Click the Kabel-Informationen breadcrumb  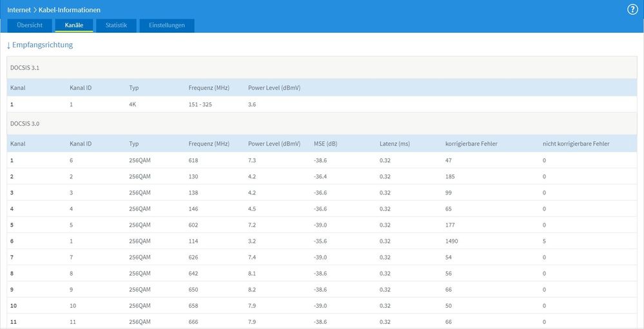[x=70, y=10]
